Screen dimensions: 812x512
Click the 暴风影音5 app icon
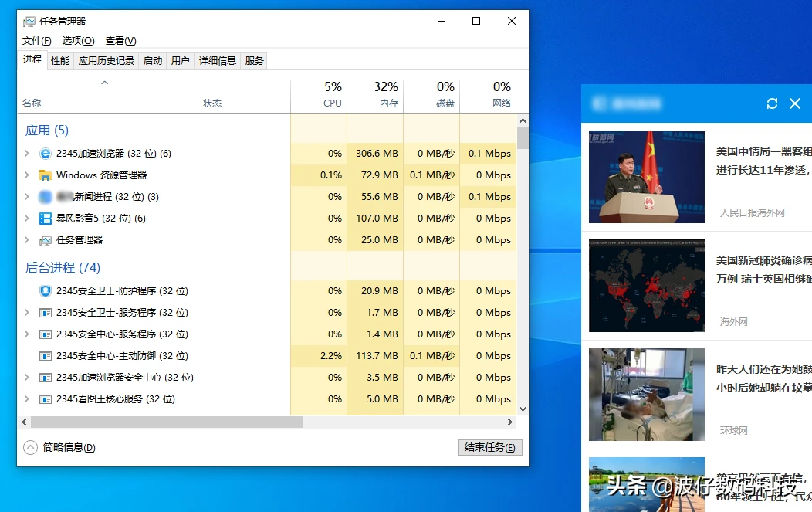pyautogui.click(x=46, y=219)
